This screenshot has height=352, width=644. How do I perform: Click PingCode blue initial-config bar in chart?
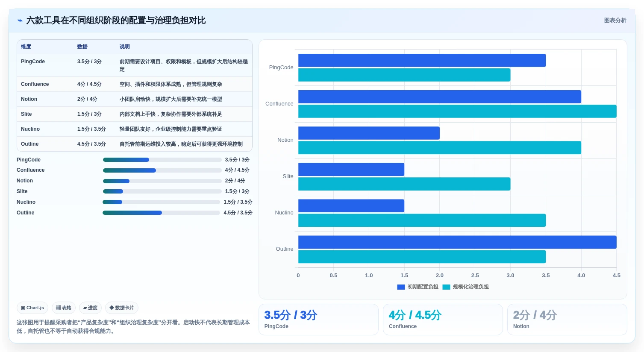[x=422, y=60]
